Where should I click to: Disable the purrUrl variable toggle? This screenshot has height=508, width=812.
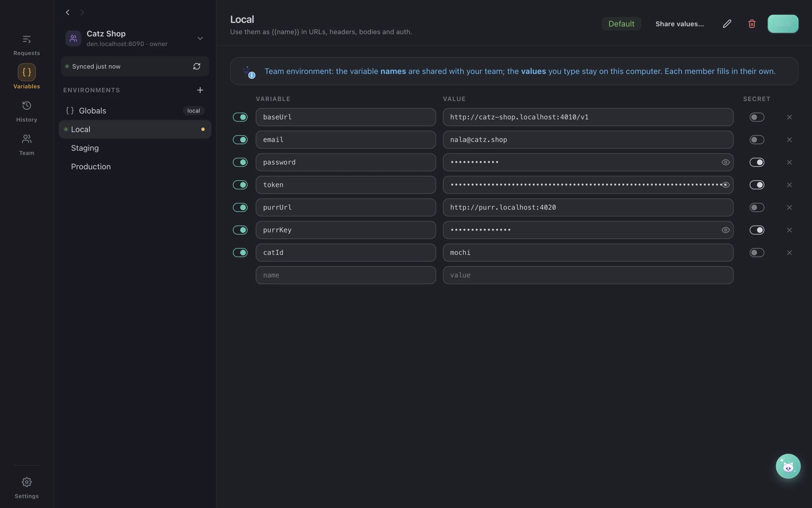pyautogui.click(x=240, y=208)
